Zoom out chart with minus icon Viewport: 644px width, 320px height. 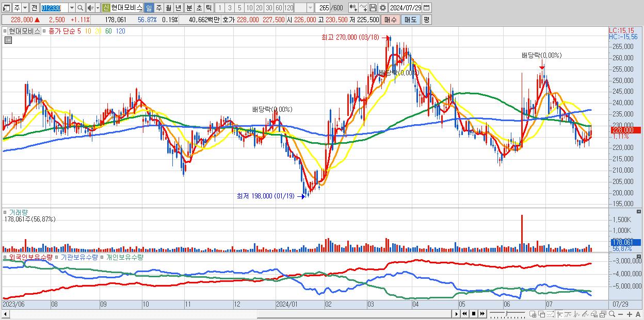coord(621,314)
